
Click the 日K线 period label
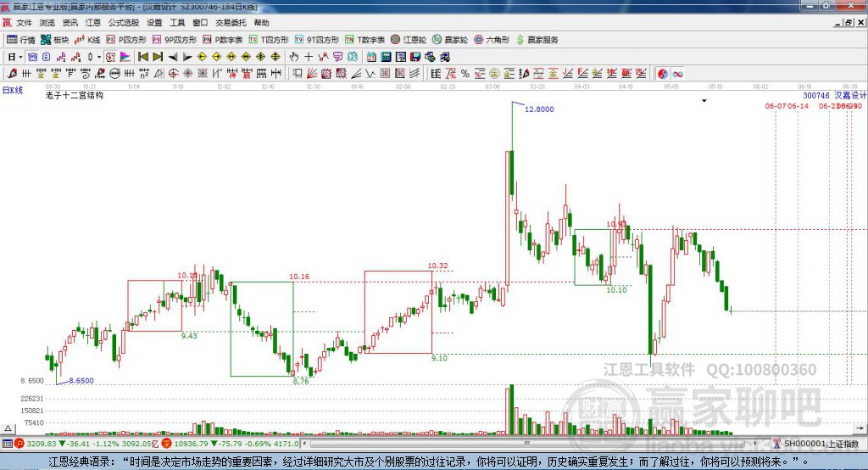click(13, 89)
